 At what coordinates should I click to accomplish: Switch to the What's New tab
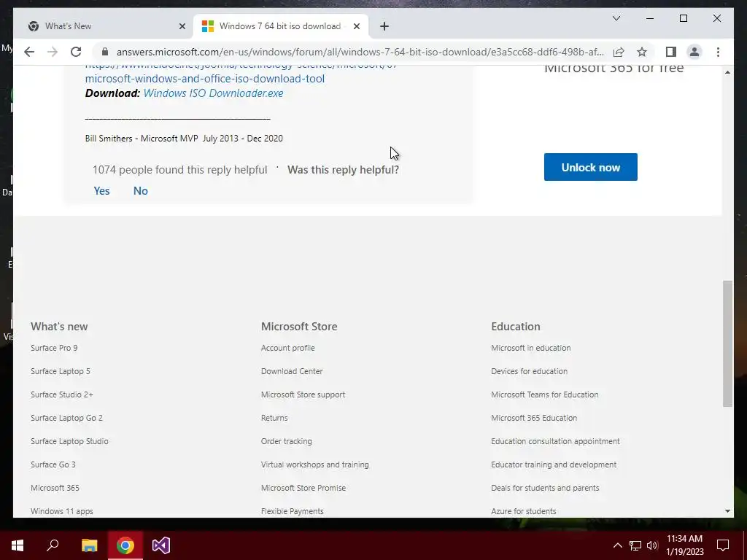pos(68,26)
